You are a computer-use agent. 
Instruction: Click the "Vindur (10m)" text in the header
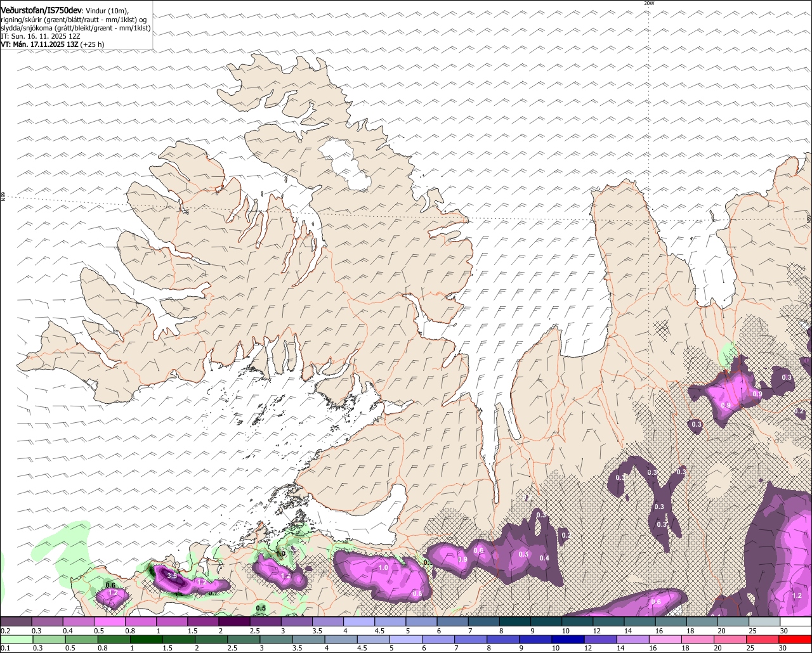[107, 11]
